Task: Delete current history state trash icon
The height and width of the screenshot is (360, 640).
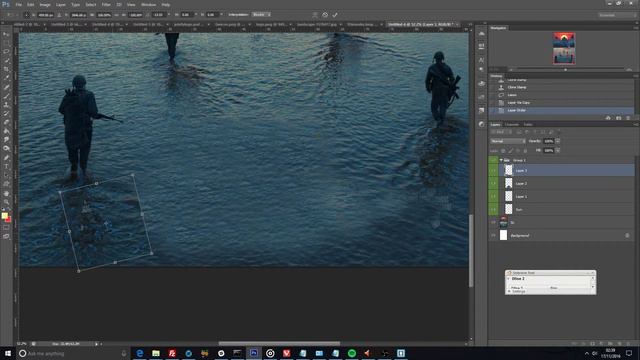Action: pyautogui.click(x=628, y=118)
